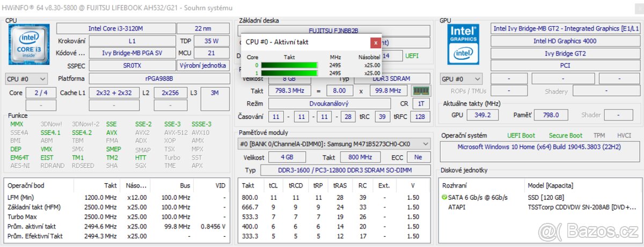644x247 pixels.
Task: Click the ECC value Ne
Action: pyautogui.click(x=418, y=157)
